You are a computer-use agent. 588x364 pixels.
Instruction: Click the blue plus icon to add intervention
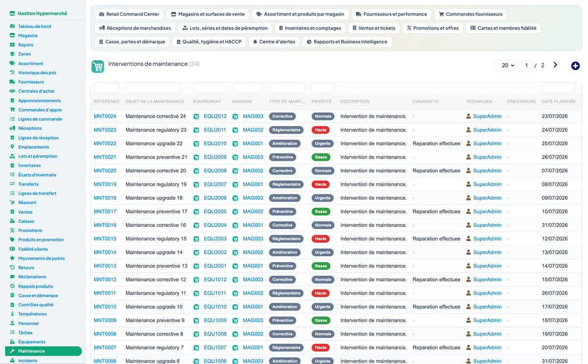pyautogui.click(x=575, y=66)
